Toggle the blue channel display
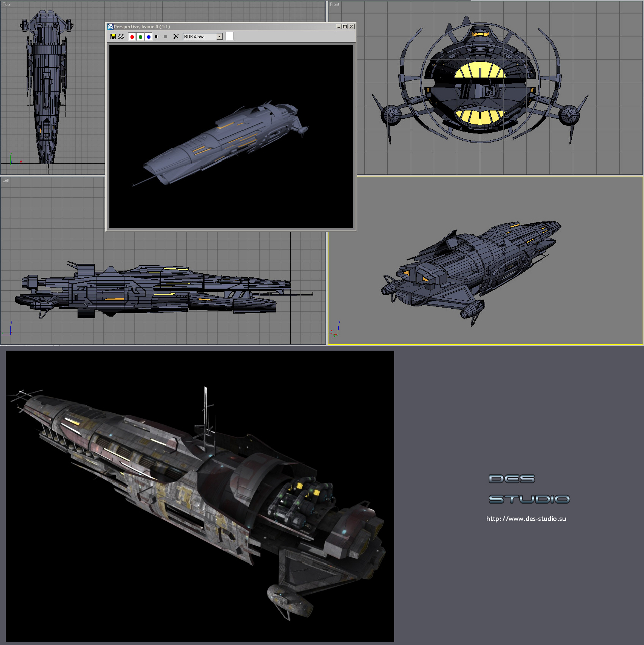Screen dimensions: 644x645 point(149,37)
